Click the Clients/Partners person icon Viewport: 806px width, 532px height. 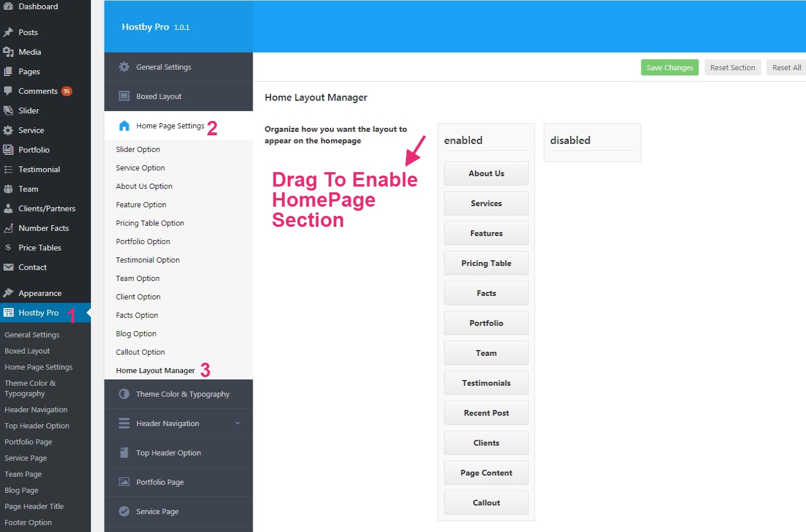pos(8,208)
